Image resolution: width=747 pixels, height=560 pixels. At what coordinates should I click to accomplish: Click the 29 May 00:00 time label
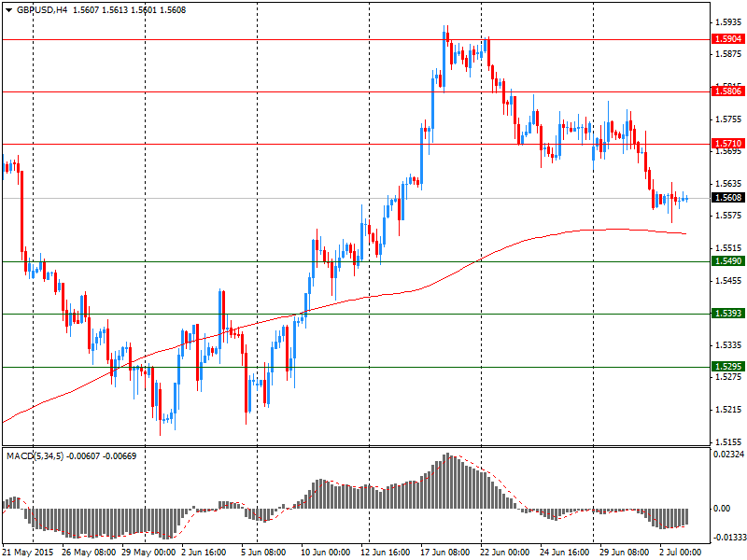click(x=148, y=553)
